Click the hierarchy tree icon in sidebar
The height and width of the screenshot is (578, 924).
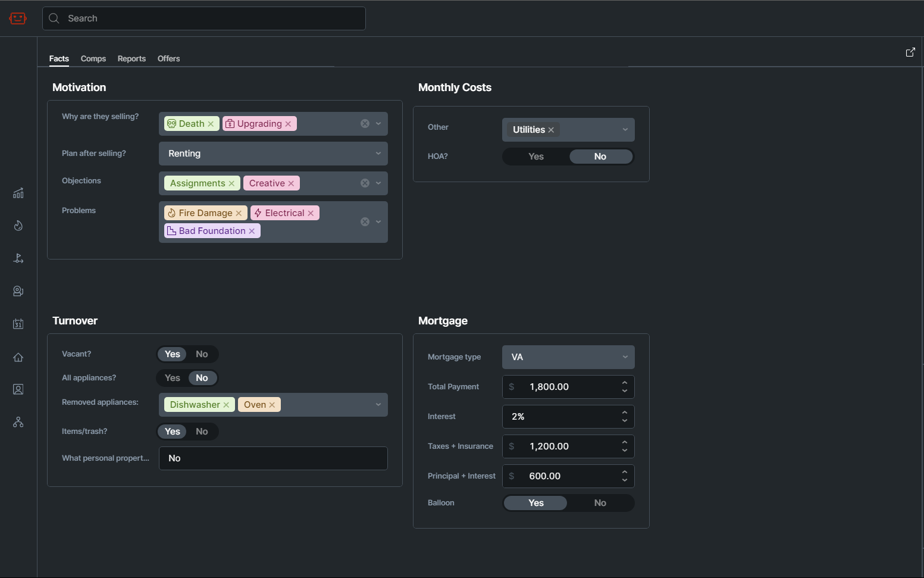click(x=18, y=422)
